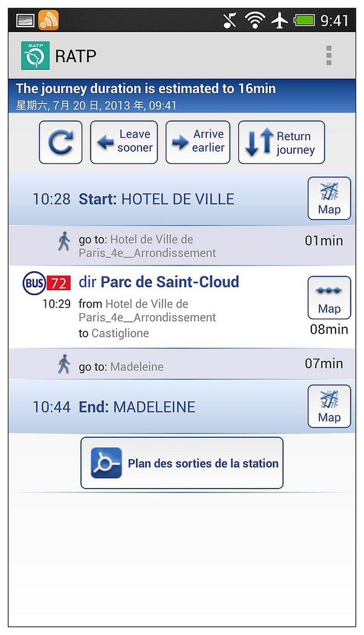Tap the Leave sooner button
This screenshot has width=364, height=635.
tap(124, 142)
